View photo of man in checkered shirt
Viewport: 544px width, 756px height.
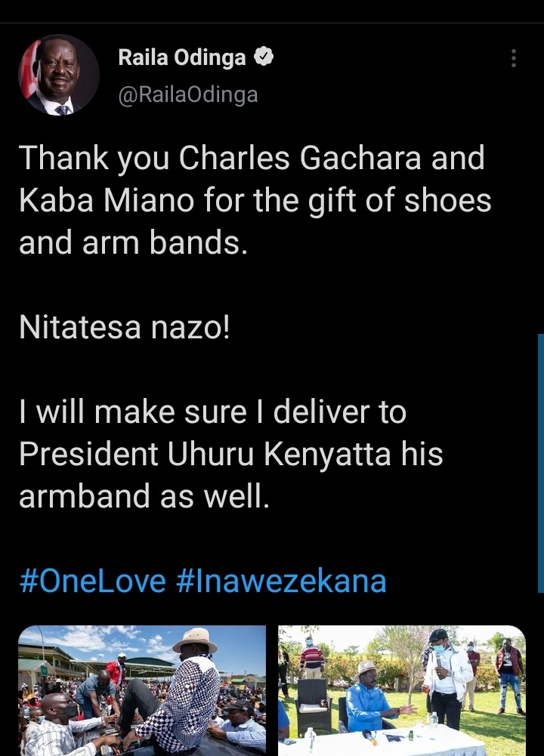(x=142, y=690)
